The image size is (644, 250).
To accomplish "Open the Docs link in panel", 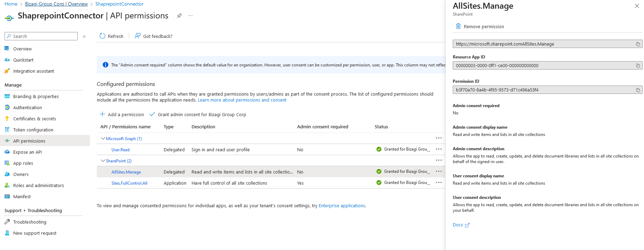I will pos(458,225).
